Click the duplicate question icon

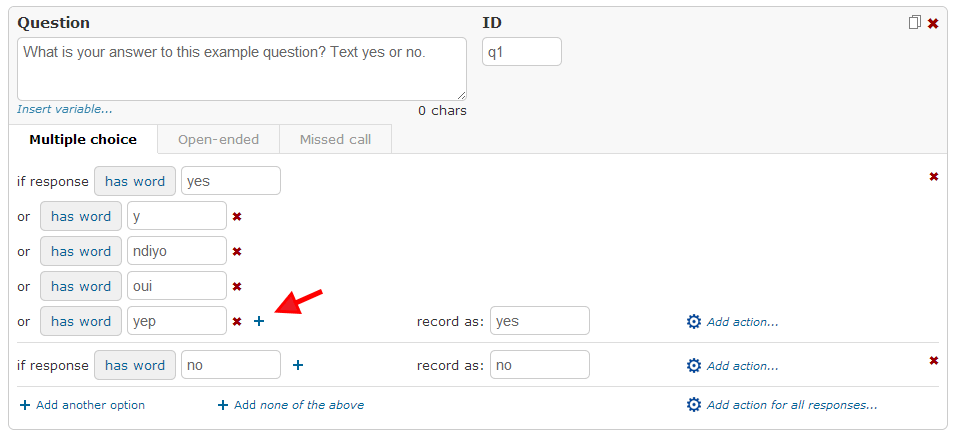point(914,23)
